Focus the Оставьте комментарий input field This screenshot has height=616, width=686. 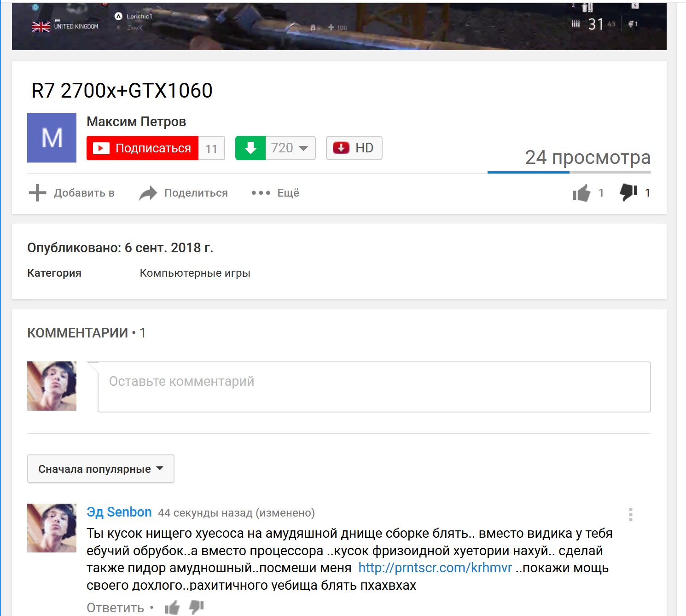coord(374,387)
